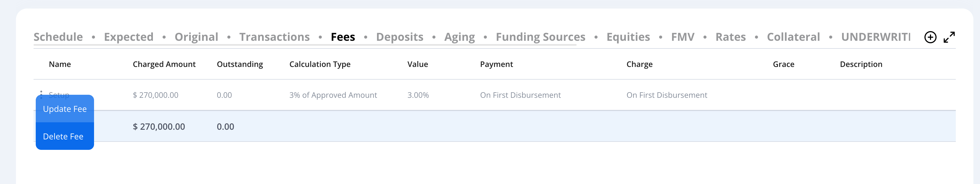
Task: Open the Expected tab
Action: tap(129, 37)
